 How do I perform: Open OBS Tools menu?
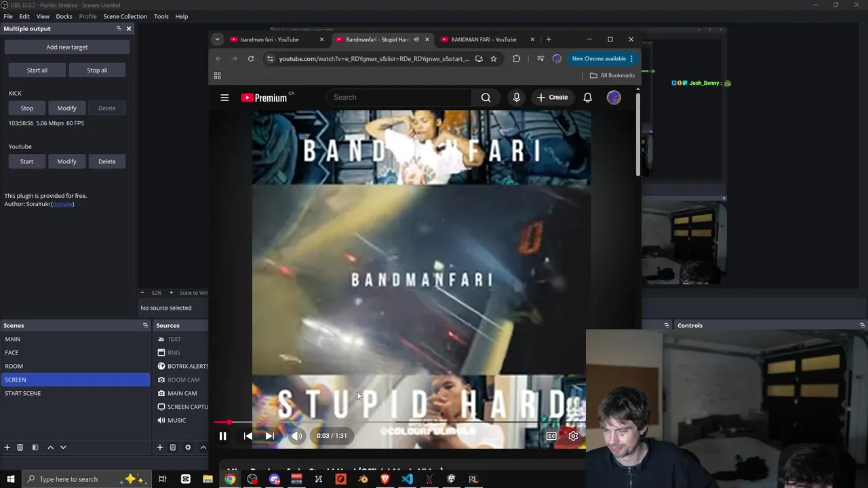[x=161, y=16]
